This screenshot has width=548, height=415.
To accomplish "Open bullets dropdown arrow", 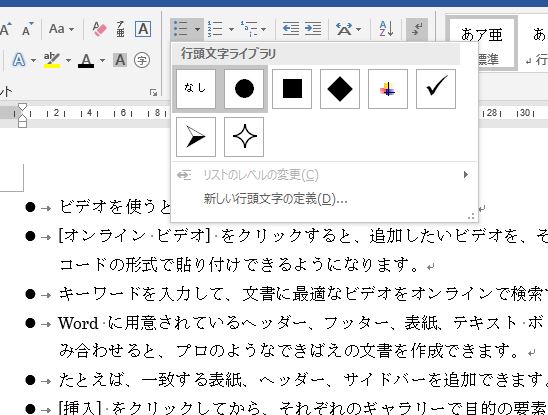I will [x=197, y=29].
